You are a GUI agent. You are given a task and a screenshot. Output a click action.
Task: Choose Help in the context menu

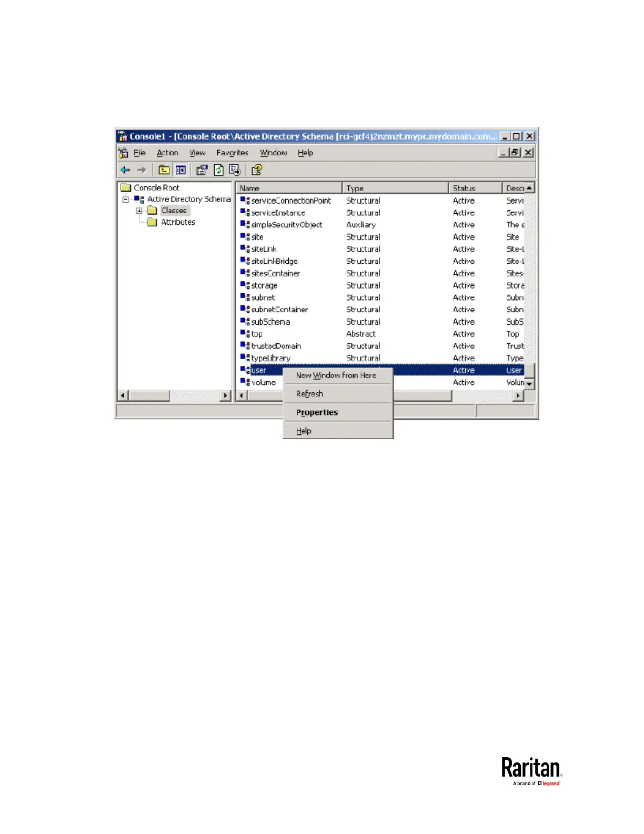338,431
